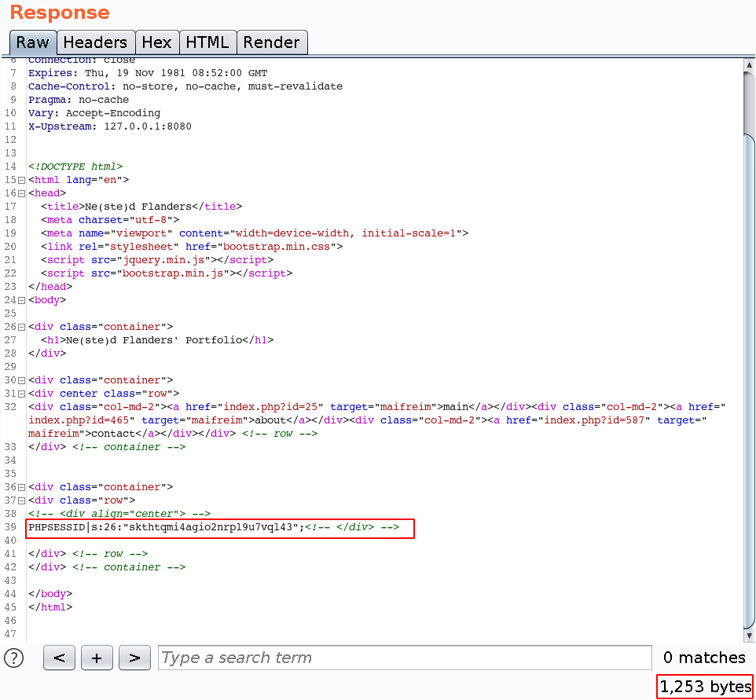Screen dimensions: 756x700
Task: Switch to the Headers tab
Action: click(x=94, y=42)
